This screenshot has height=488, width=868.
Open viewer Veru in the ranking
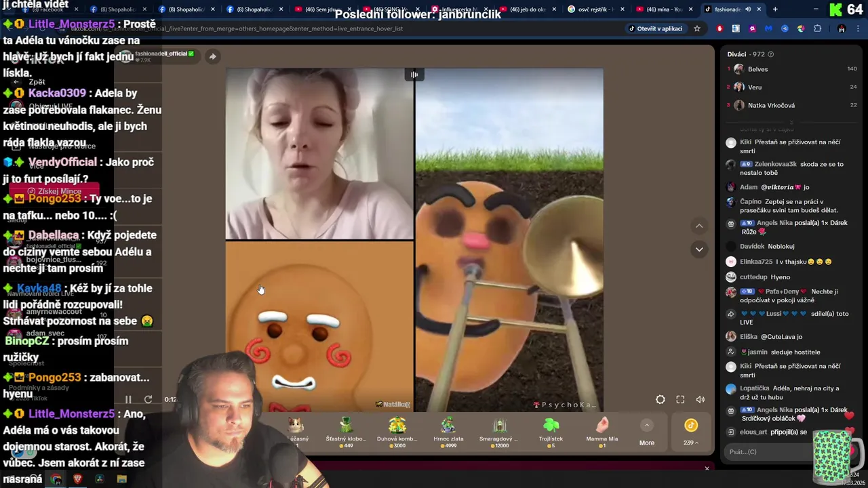click(755, 87)
